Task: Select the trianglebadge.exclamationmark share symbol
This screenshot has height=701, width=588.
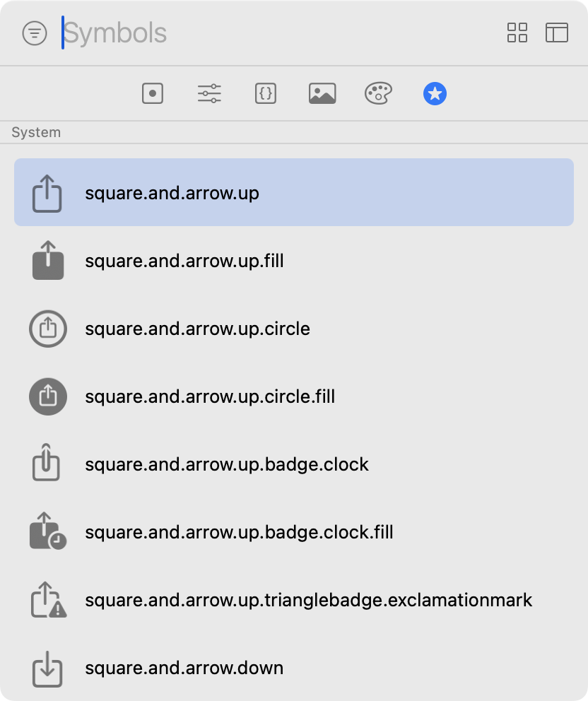Action: (x=294, y=600)
